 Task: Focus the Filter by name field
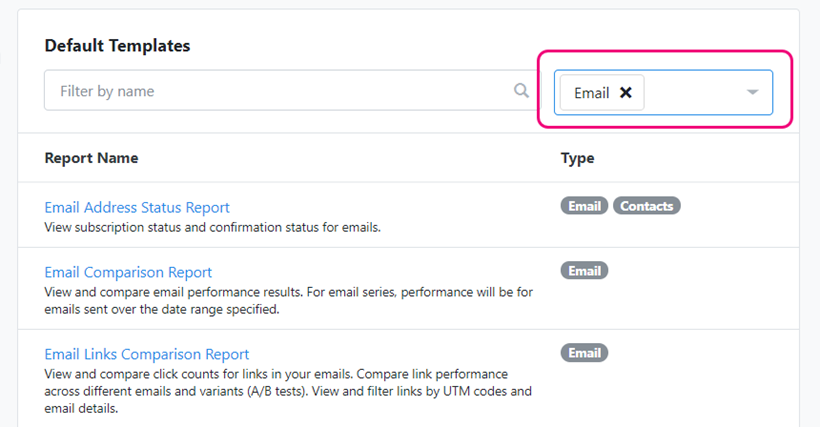click(x=291, y=90)
